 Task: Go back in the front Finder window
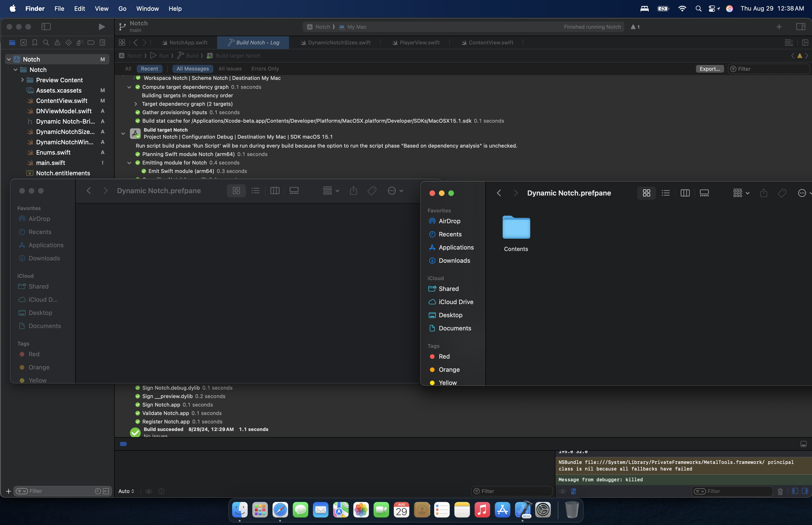point(499,193)
